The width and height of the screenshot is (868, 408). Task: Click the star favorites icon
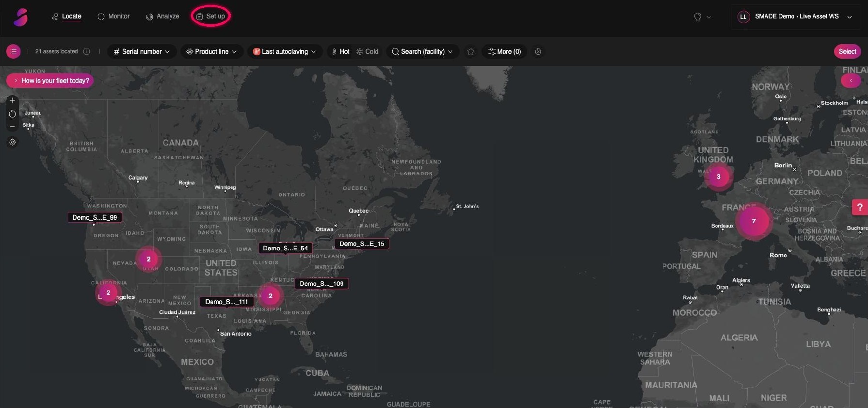point(470,51)
